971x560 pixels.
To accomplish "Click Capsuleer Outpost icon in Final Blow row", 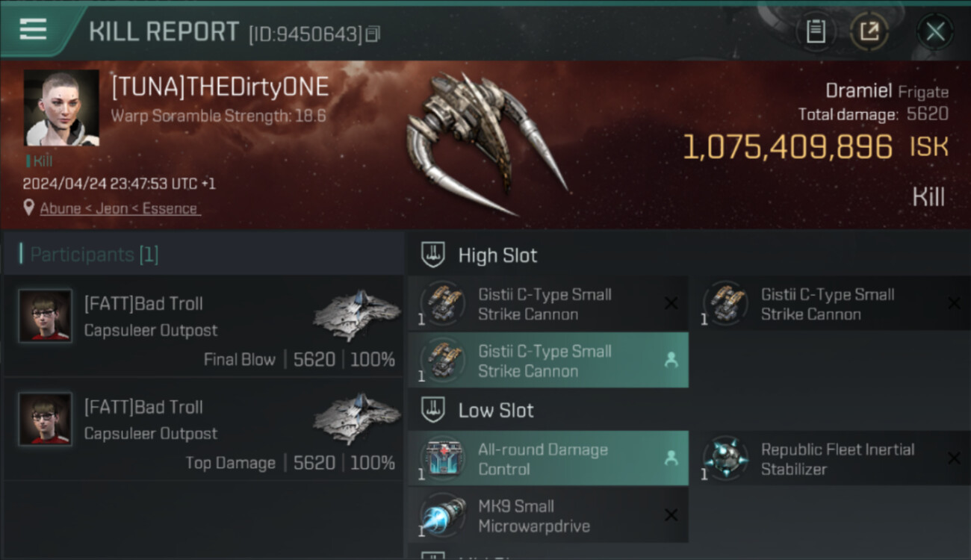I will [x=356, y=315].
